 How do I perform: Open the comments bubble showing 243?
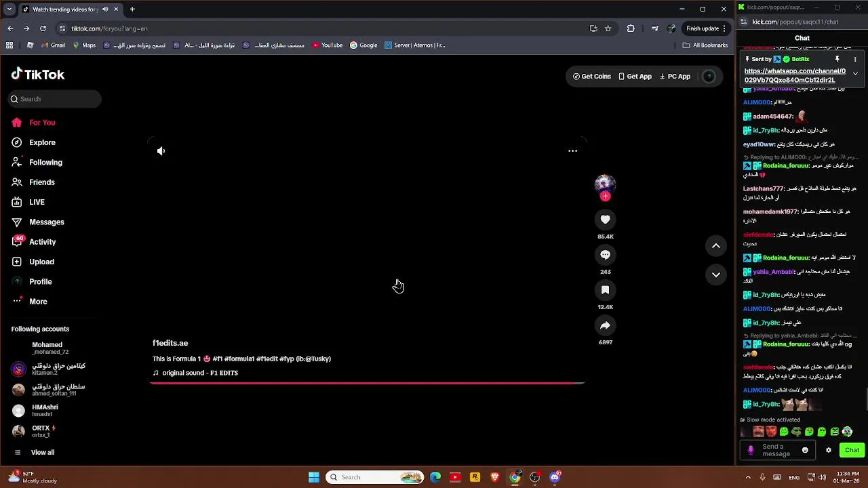pos(605,255)
